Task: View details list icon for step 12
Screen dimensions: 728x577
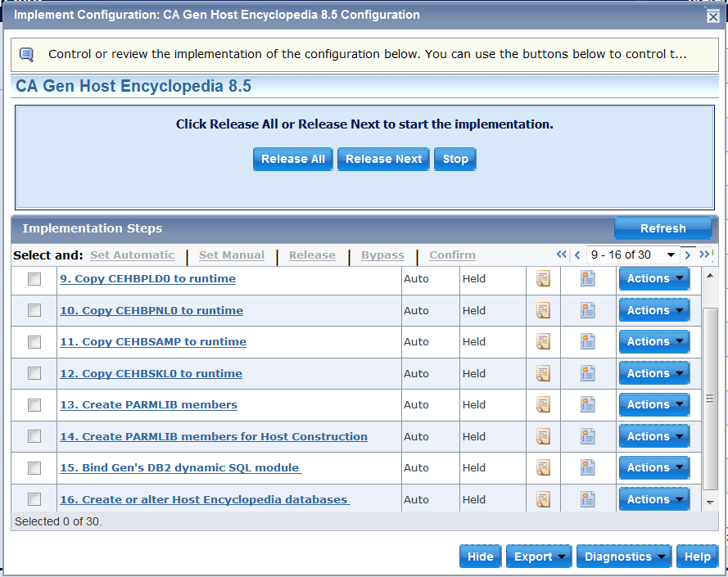Action: point(587,373)
